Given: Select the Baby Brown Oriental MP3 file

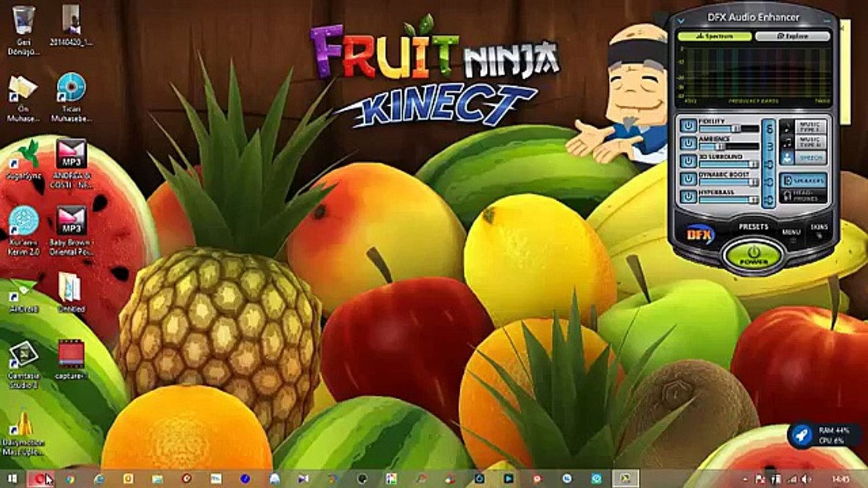Looking at the screenshot, I should (71, 229).
